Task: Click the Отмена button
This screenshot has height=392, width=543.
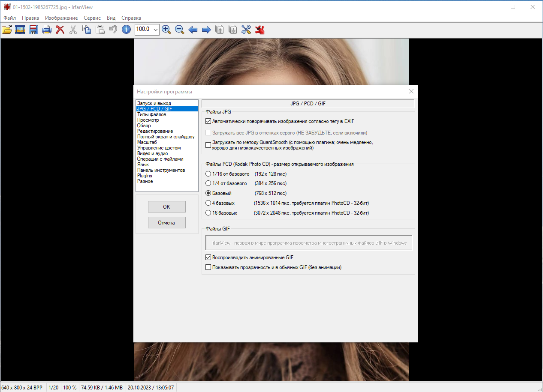Action: click(166, 222)
